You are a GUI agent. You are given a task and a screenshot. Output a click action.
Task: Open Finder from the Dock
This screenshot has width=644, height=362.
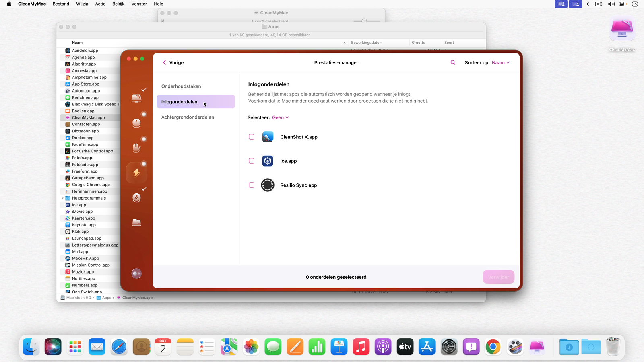31,347
